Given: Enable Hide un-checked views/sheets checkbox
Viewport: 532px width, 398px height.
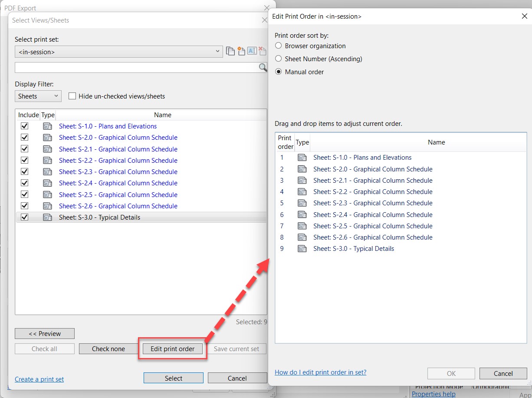Looking at the screenshot, I should tap(72, 96).
